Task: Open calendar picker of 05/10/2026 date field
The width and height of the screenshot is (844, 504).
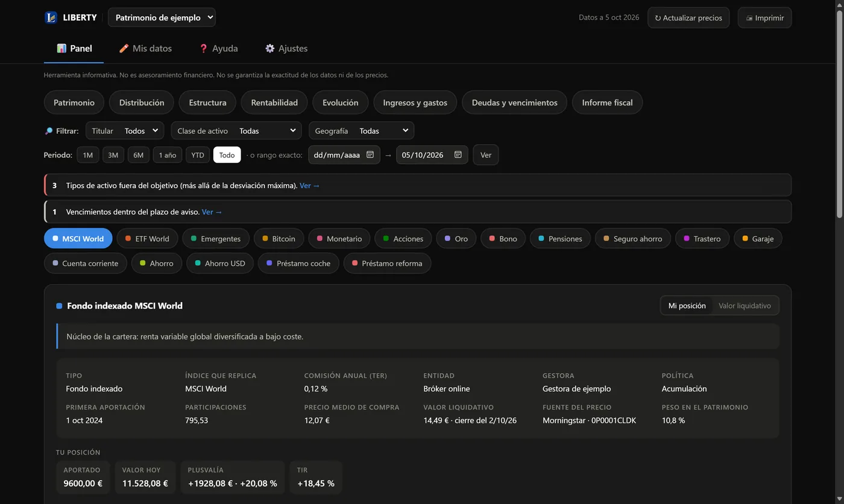Action: (x=458, y=155)
